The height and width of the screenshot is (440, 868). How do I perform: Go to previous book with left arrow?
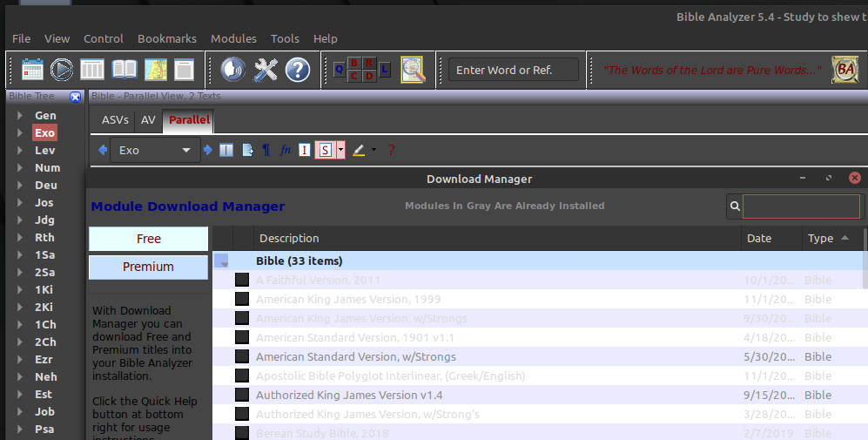(103, 150)
